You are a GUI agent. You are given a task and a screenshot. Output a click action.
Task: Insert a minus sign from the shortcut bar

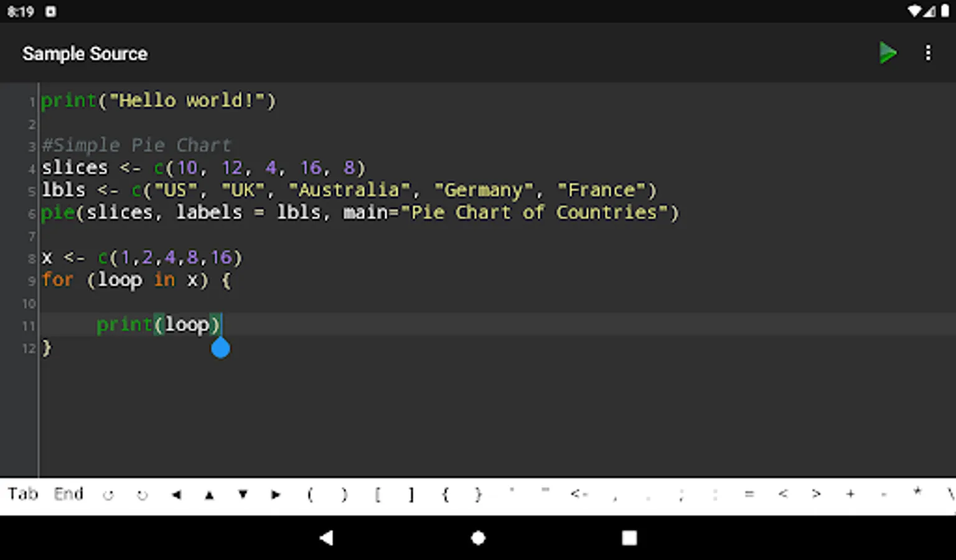[x=884, y=495]
